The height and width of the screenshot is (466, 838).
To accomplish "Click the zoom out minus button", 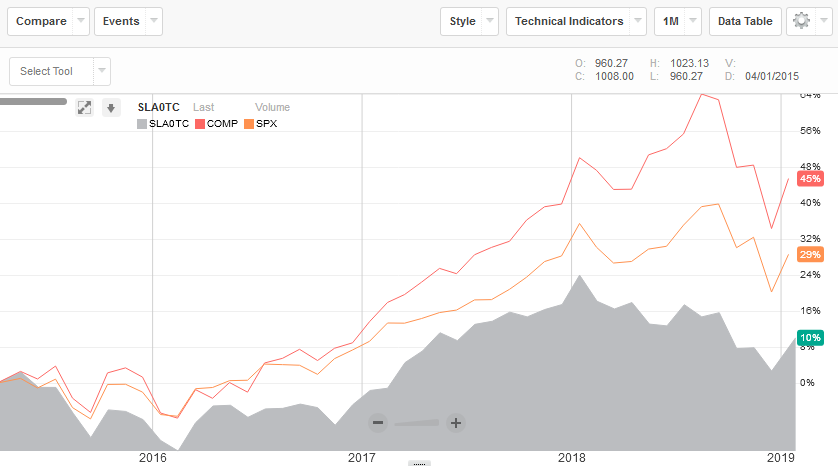I will (x=378, y=423).
